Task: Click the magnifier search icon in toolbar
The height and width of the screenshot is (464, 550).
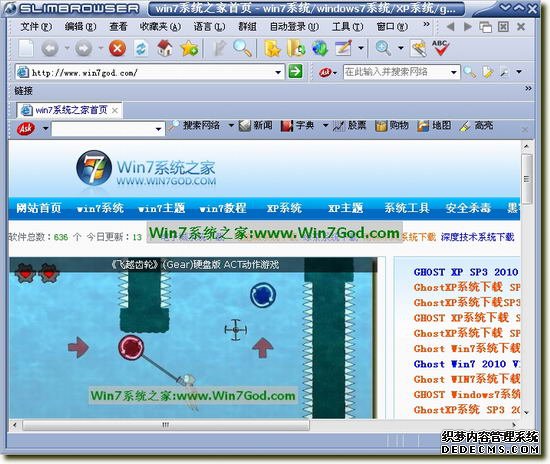Action: tap(242, 48)
